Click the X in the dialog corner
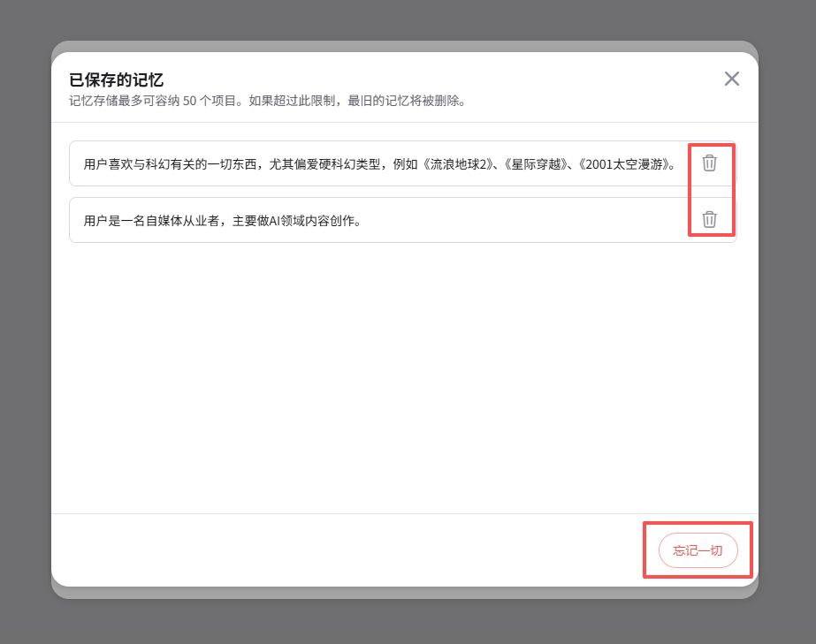 click(x=731, y=79)
